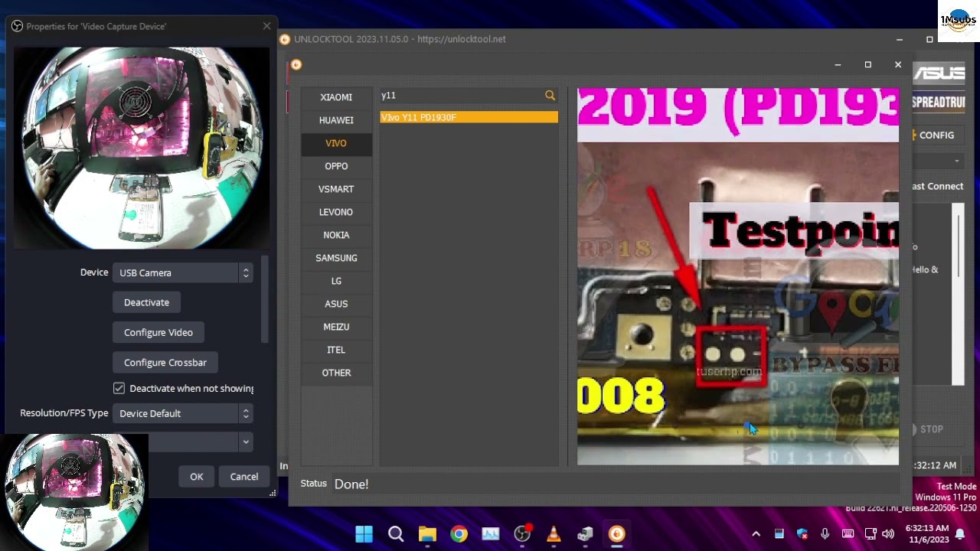Confirm properties with the OK button
980x551 pixels.
pyautogui.click(x=197, y=477)
